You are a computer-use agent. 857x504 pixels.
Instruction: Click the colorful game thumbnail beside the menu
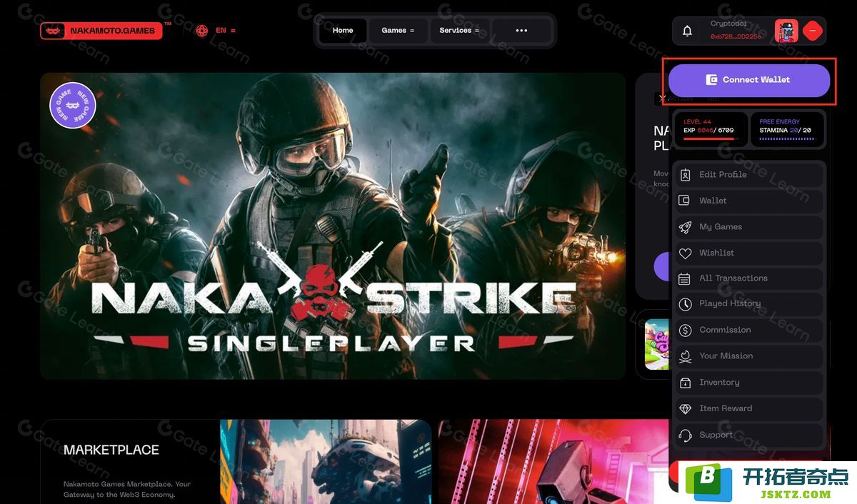point(657,344)
